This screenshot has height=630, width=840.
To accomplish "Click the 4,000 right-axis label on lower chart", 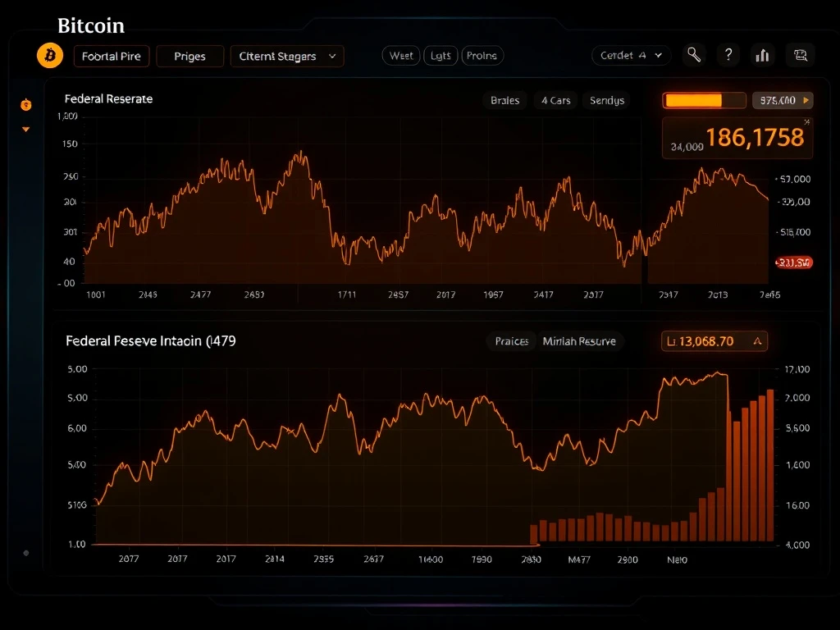I will (x=797, y=545).
